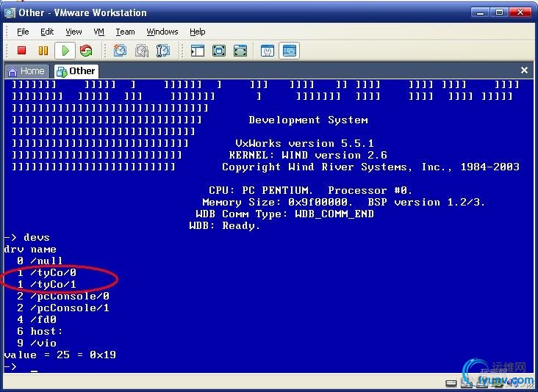The width and height of the screenshot is (538, 392).
Task: Open the Edit menu
Action: tap(47, 32)
